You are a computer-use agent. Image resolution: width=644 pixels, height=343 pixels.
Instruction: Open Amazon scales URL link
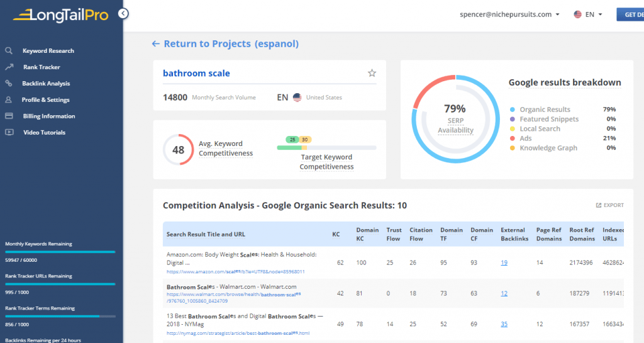pos(235,271)
